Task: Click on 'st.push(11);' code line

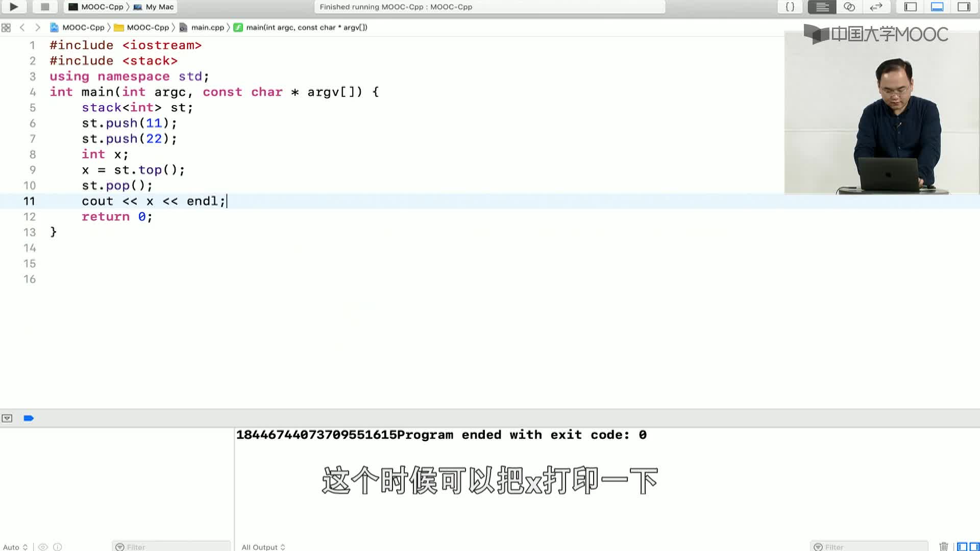Action: tap(129, 123)
